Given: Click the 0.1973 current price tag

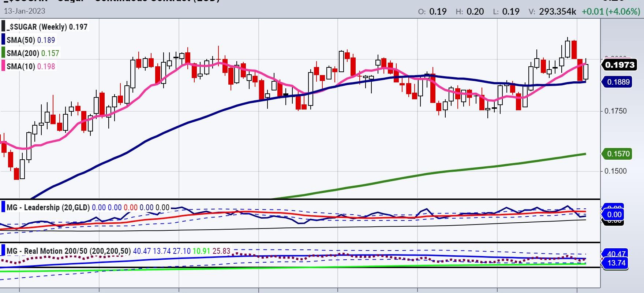Looking at the screenshot, I should pos(619,65).
